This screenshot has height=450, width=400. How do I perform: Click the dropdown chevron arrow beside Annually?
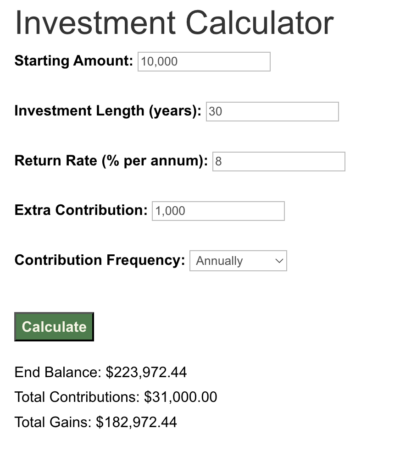click(279, 261)
